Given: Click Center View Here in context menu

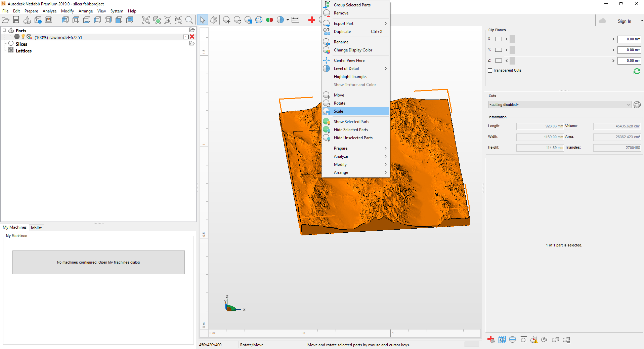Looking at the screenshot, I should [x=356, y=61].
